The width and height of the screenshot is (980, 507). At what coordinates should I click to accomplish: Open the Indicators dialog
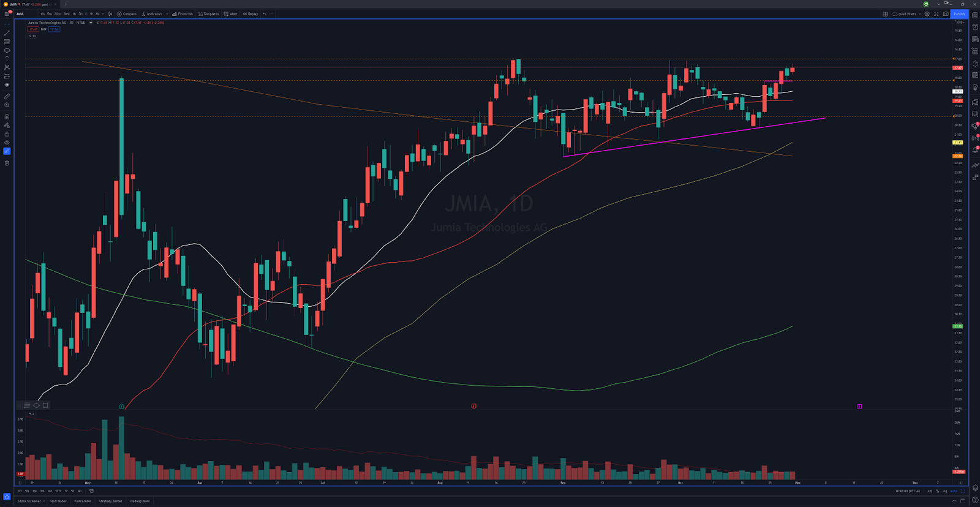pyautogui.click(x=152, y=13)
